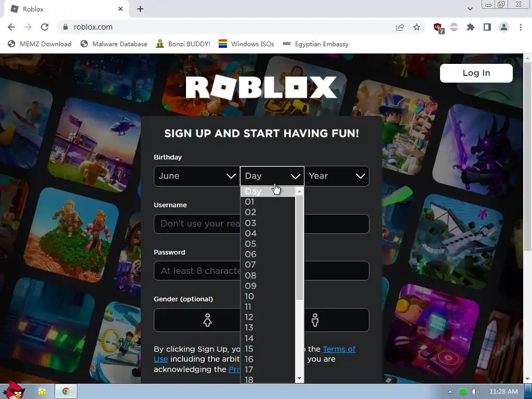
Task: Select the female gender icon
Action: point(207,320)
